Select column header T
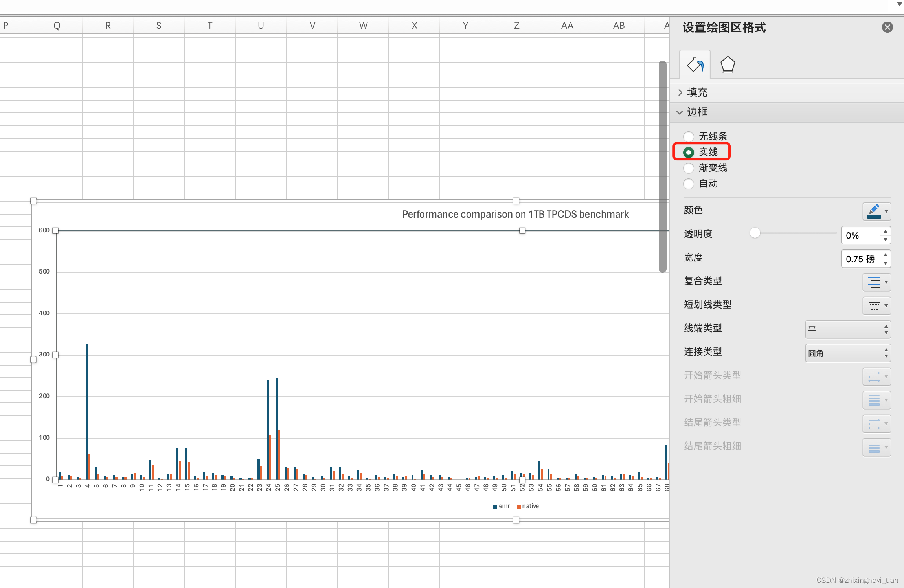 210,26
